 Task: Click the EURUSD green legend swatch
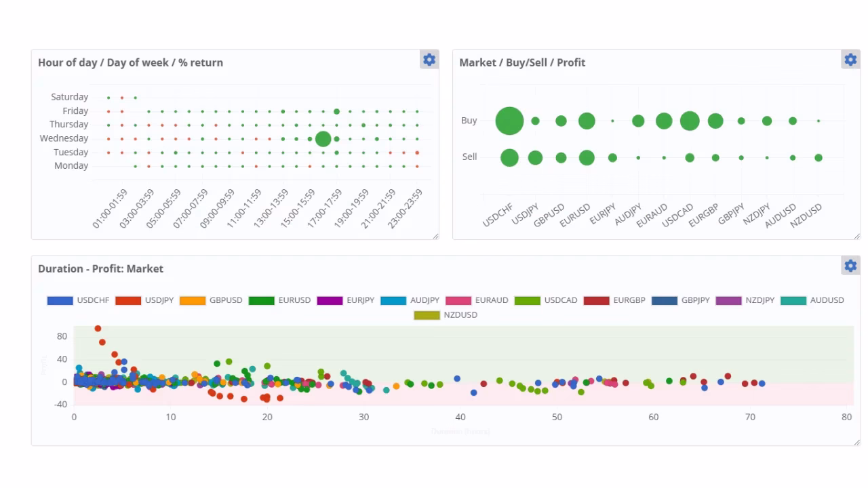click(x=262, y=300)
